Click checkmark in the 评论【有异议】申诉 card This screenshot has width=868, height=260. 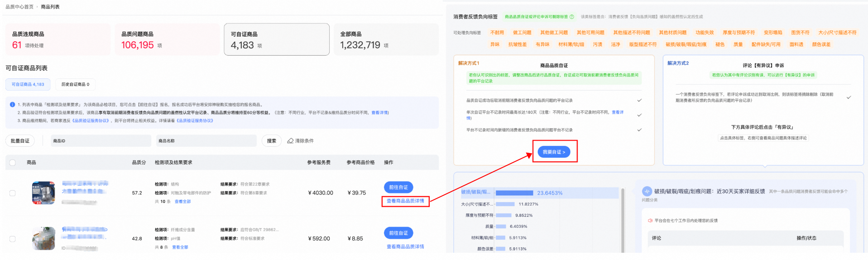click(x=849, y=97)
